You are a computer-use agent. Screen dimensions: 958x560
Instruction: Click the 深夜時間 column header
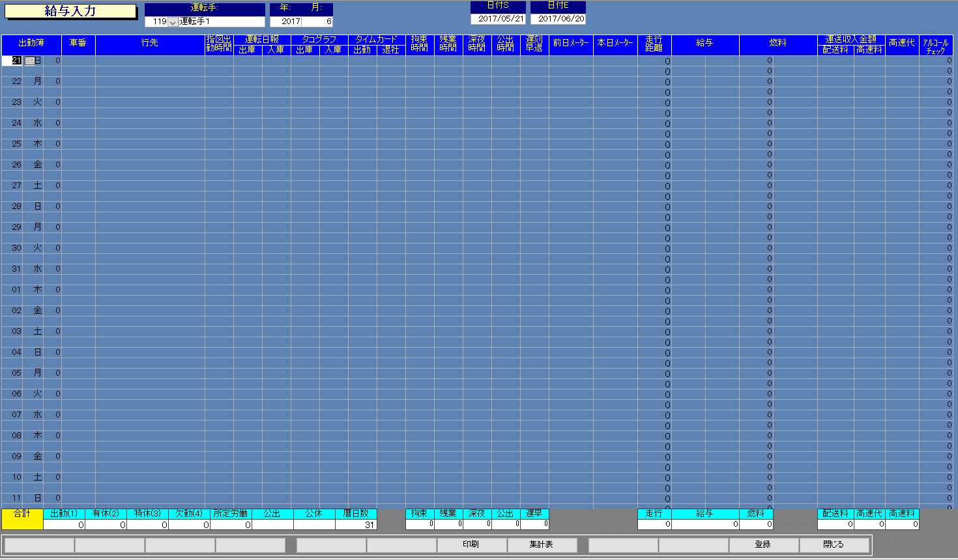point(477,45)
